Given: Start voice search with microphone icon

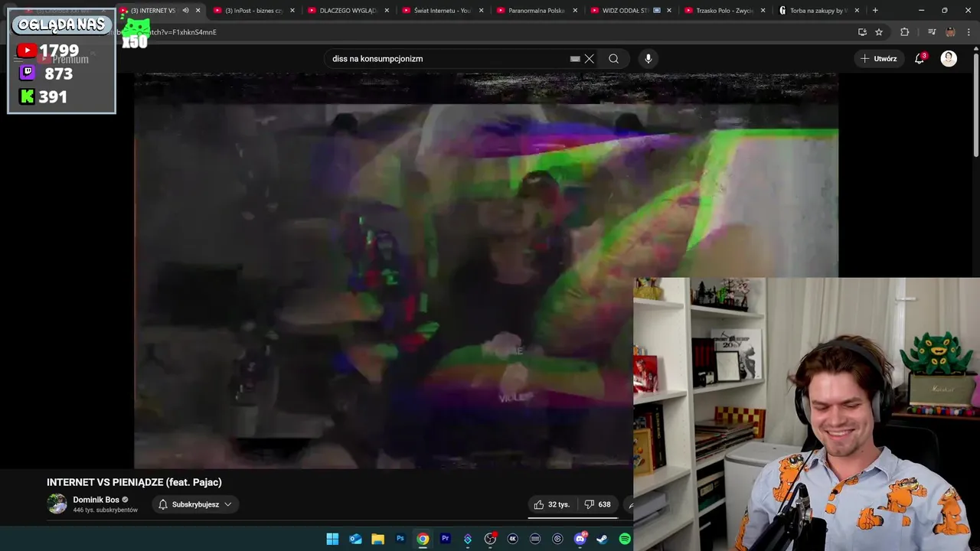Looking at the screenshot, I should pyautogui.click(x=648, y=58).
